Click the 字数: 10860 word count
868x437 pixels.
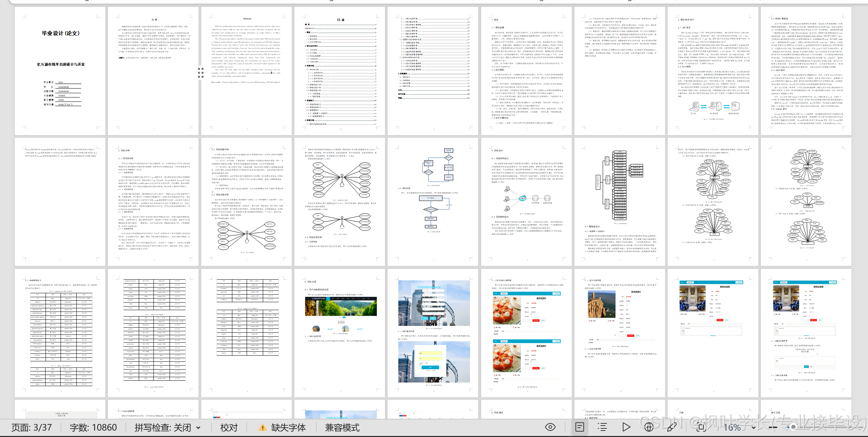click(93, 428)
